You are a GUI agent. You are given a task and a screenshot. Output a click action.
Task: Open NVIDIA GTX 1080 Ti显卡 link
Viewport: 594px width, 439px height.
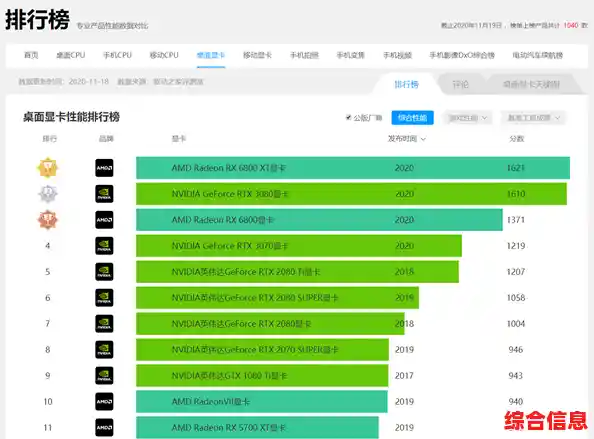pyautogui.click(x=229, y=375)
